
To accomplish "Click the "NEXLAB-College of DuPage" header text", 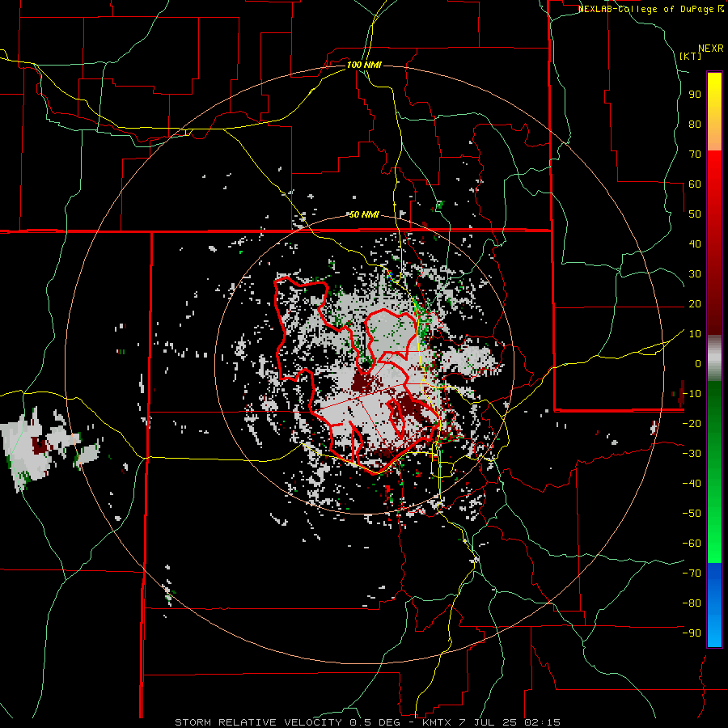I will (646, 9).
